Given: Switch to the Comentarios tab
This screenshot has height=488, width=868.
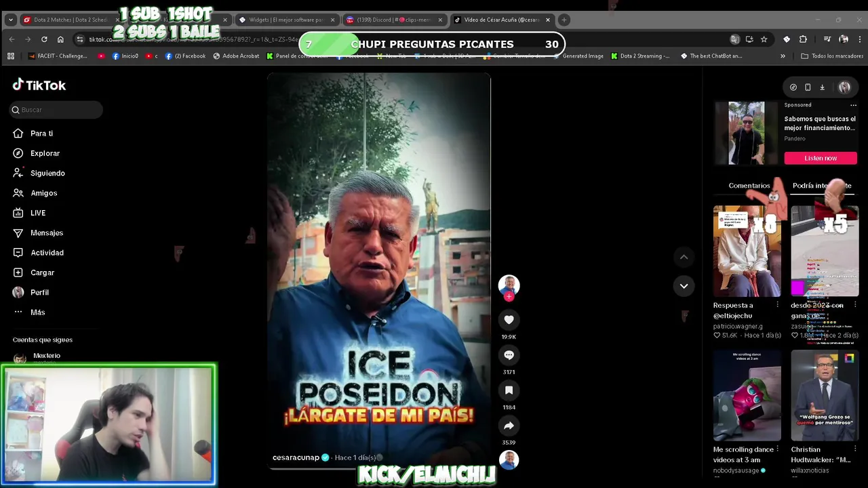Looking at the screenshot, I should pyautogui.click(x=749, y=186).
